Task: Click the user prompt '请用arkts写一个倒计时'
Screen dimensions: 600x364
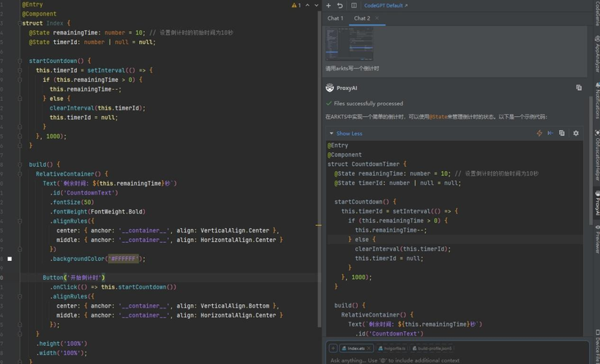Action: (353, 69)
